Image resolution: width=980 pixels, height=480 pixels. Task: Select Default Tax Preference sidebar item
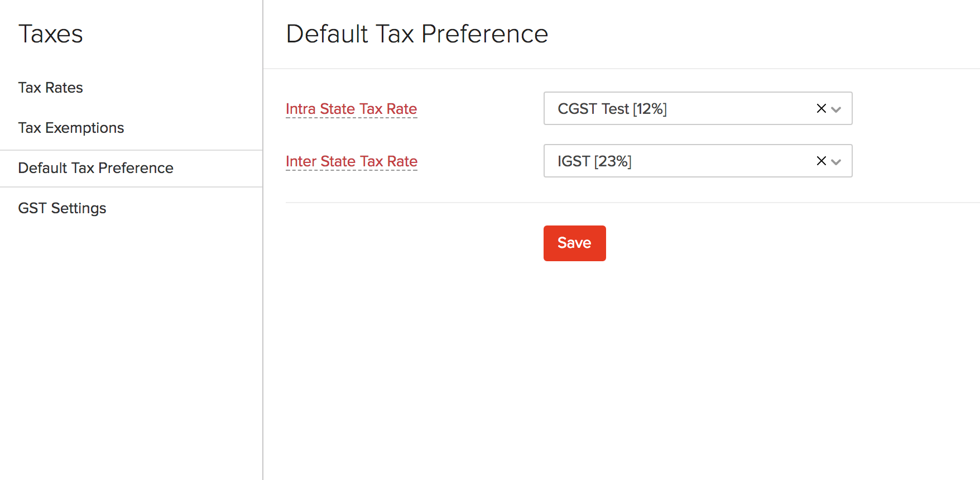tap(95, 168)
